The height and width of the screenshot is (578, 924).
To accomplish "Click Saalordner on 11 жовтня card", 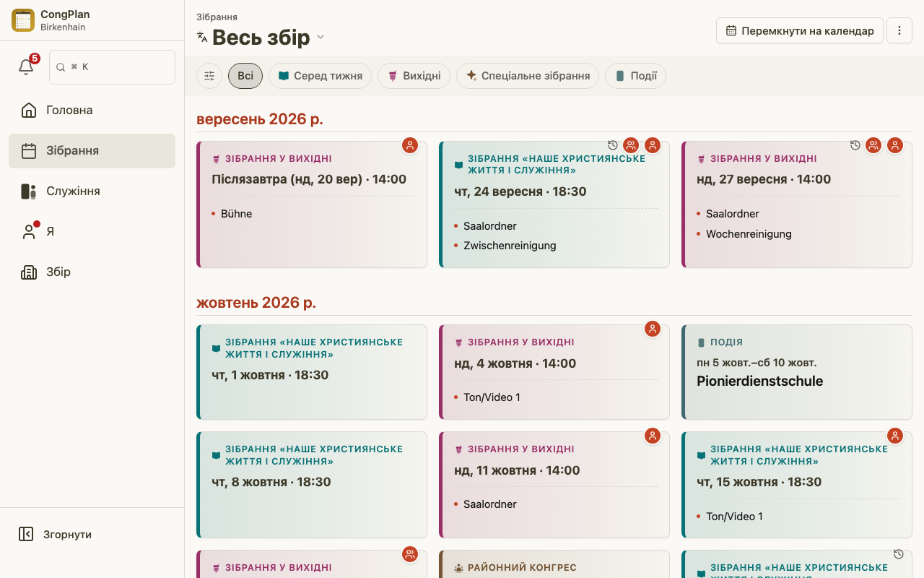I will pyautogui.click(x=490, y=504).
